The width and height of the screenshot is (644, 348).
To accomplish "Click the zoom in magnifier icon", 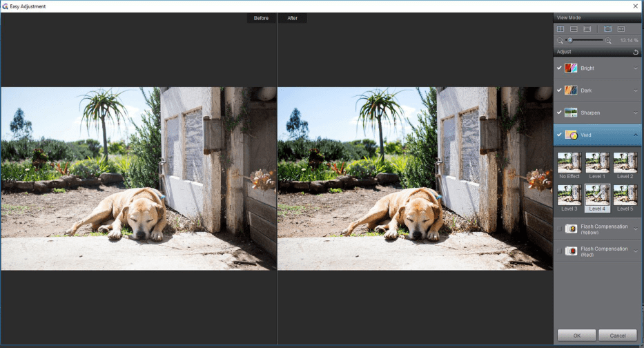I will coord(608,41).
